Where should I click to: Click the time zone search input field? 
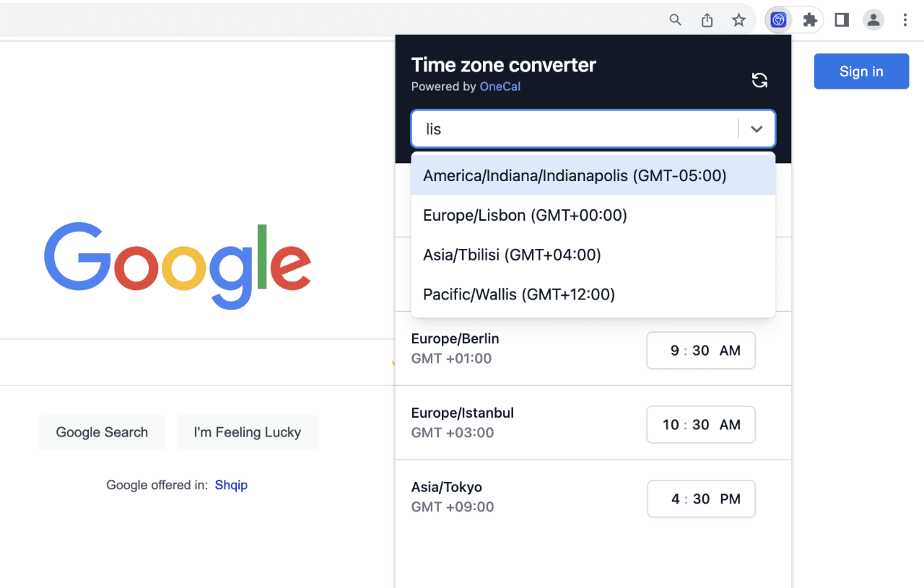pyautogui.click(x=575, y=129)
